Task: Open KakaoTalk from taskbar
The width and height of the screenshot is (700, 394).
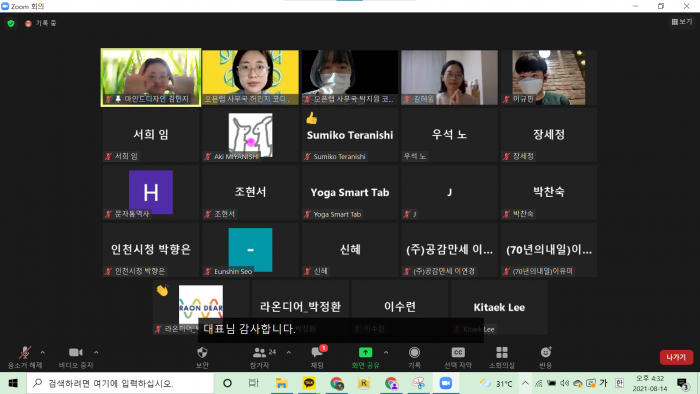Action: click(309, 383)
